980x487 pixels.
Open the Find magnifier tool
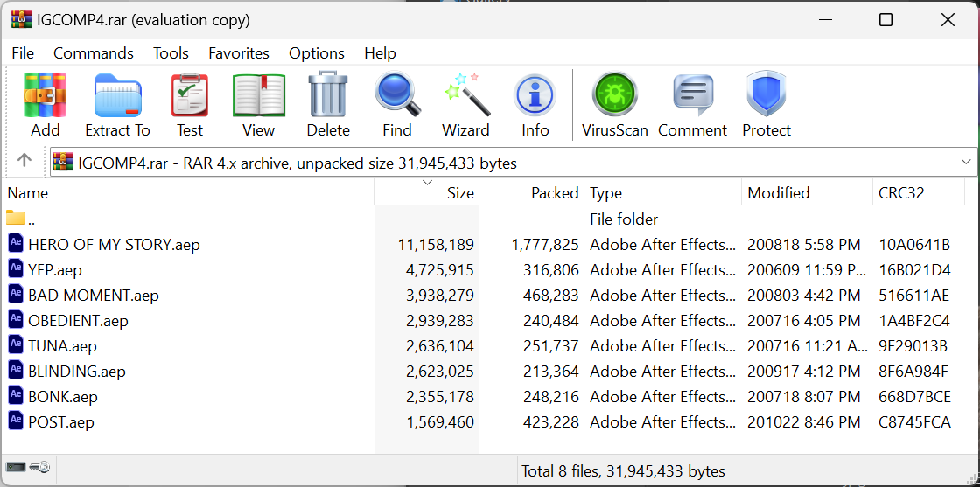[x=396, y=96]
